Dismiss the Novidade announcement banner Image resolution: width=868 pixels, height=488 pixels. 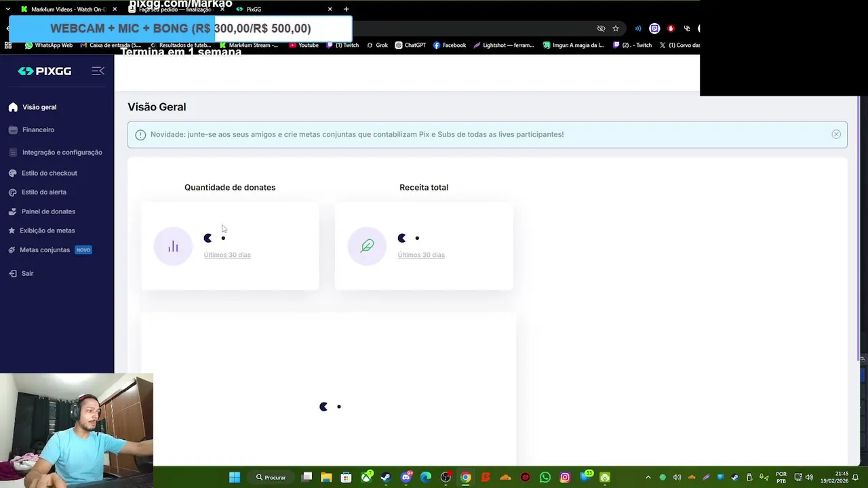point(836,134)
